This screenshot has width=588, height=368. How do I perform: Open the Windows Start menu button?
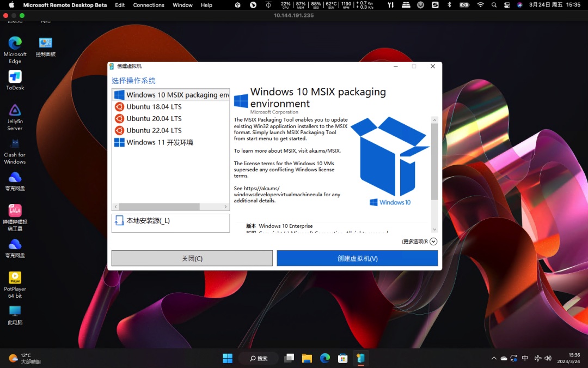[x=228, y=358]
